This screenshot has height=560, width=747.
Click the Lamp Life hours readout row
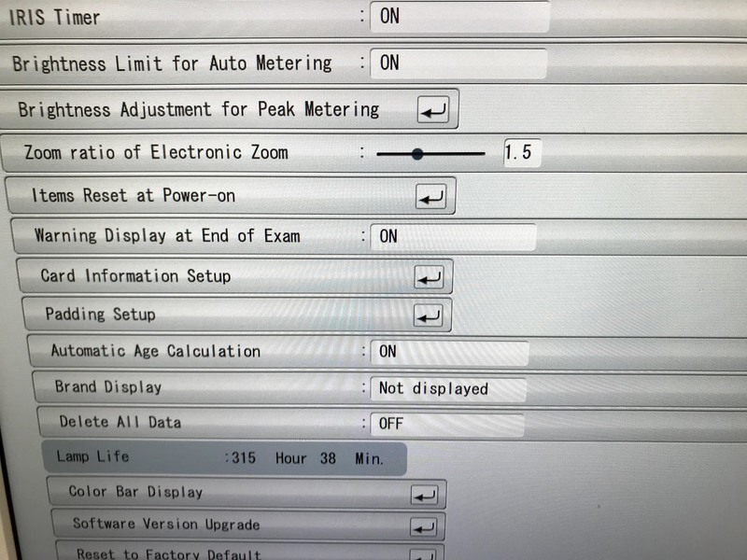pyautogui.click(x=224, y=458)
